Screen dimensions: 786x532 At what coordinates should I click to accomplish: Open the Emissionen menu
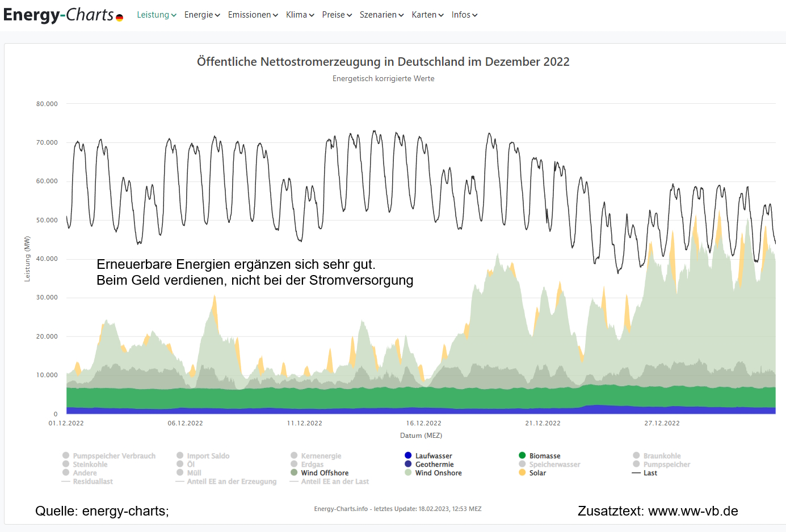click(253, 15)
